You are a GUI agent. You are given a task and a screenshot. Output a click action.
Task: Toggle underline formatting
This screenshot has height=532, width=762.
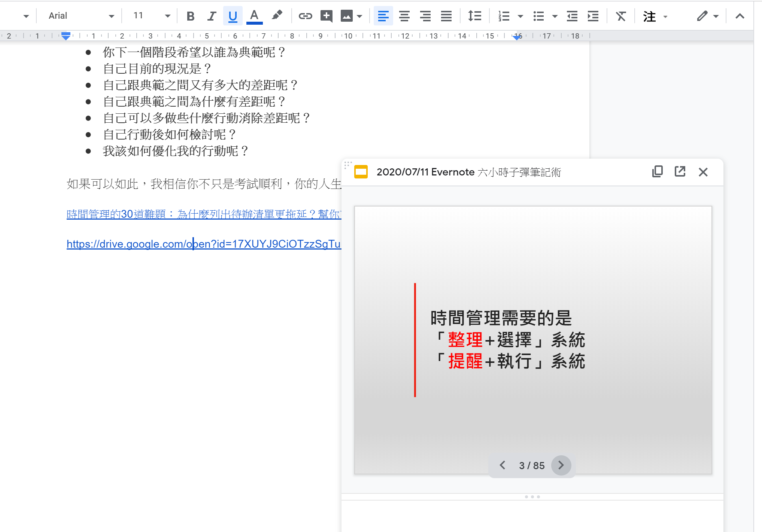[x=233, y=16]
